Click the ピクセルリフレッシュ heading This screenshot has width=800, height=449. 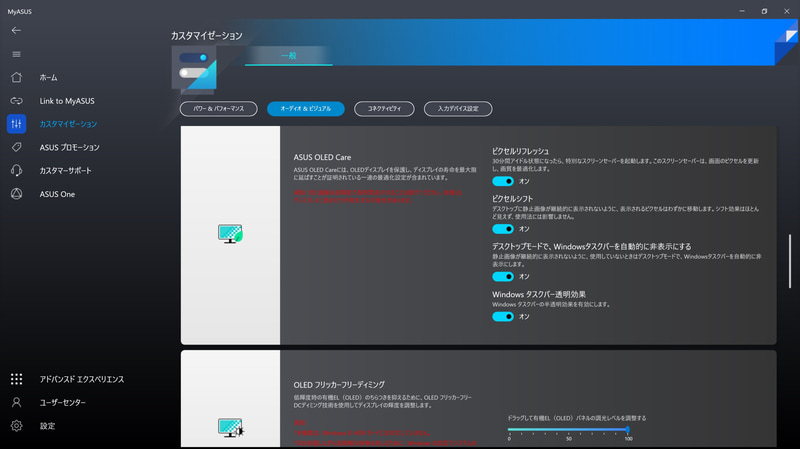520,151
